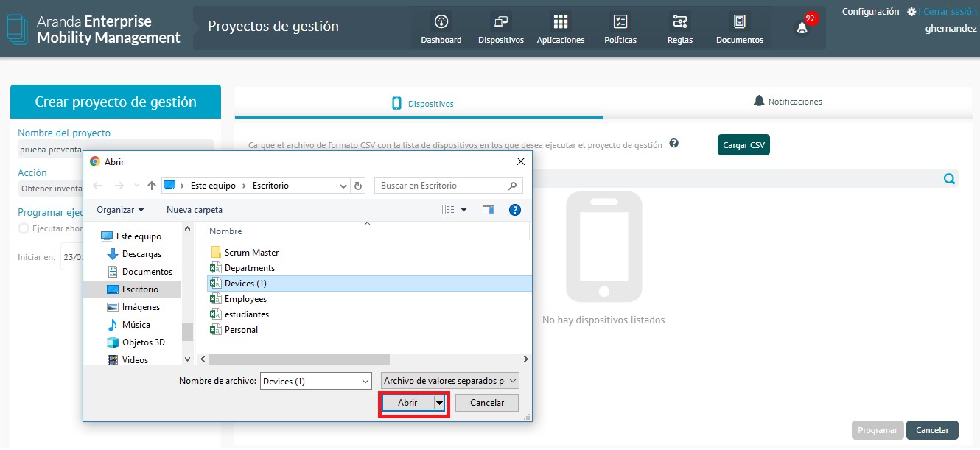
Task: Open the view options dropdown arrow
Action: (464, 210)
